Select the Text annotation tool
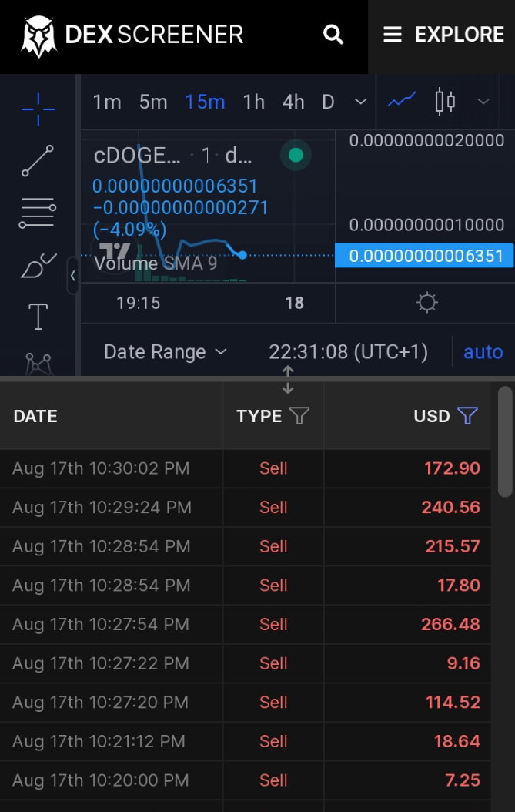The height and width of the screenshot is (812, 515). tap(38, 317)
